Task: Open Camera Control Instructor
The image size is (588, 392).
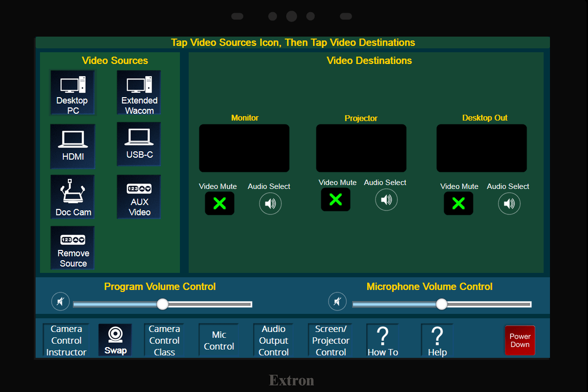Action: (x=66, y=340)
